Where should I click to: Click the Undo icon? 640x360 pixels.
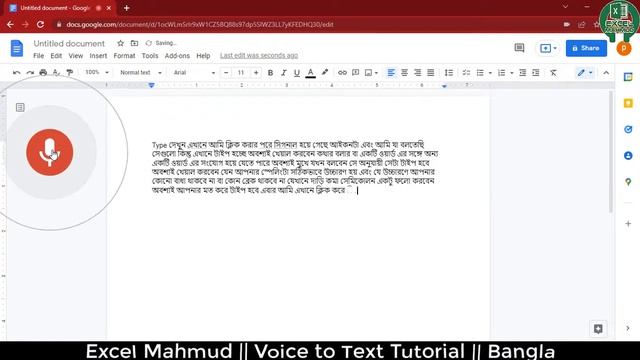(x=17, y=73)
